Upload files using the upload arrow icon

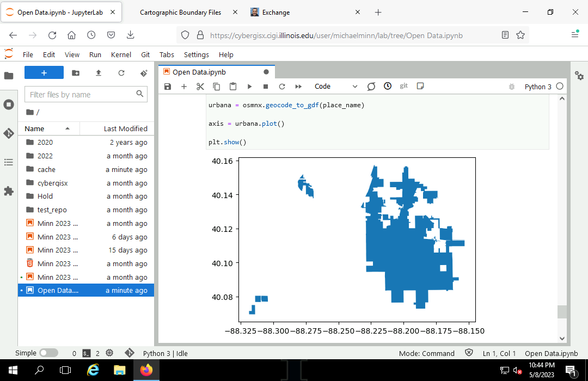tap(99, 73)
